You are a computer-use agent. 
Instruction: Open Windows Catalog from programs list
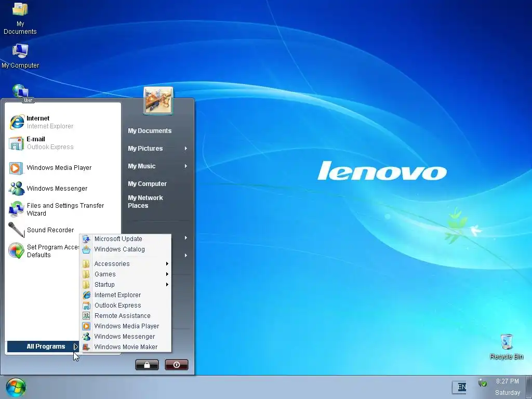[126, 249]
